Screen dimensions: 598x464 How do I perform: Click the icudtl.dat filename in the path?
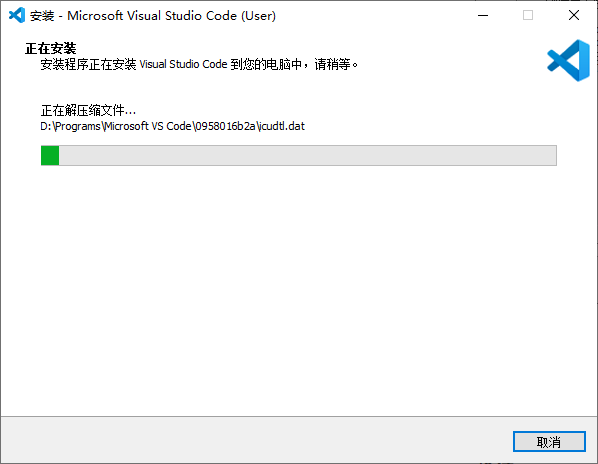[281, 126]
